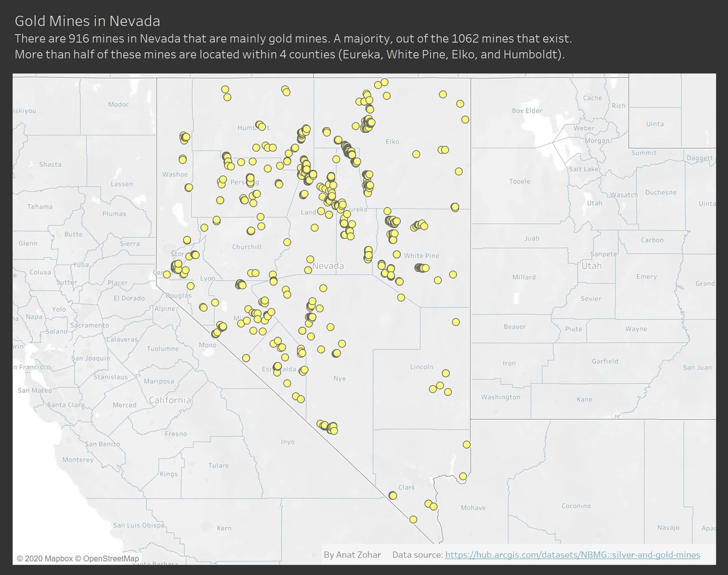The height and width of the screenshot is (575, 728).
Task: Click the Nevada state label on map
Action: point(328,266)
